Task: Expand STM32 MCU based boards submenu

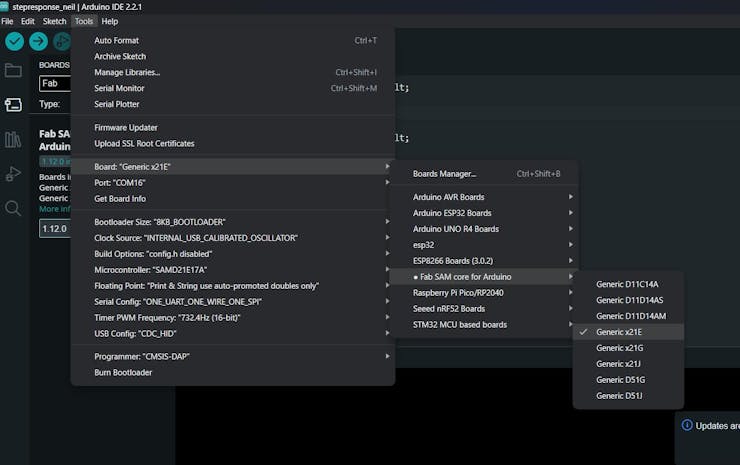Action: click(485, 325)
